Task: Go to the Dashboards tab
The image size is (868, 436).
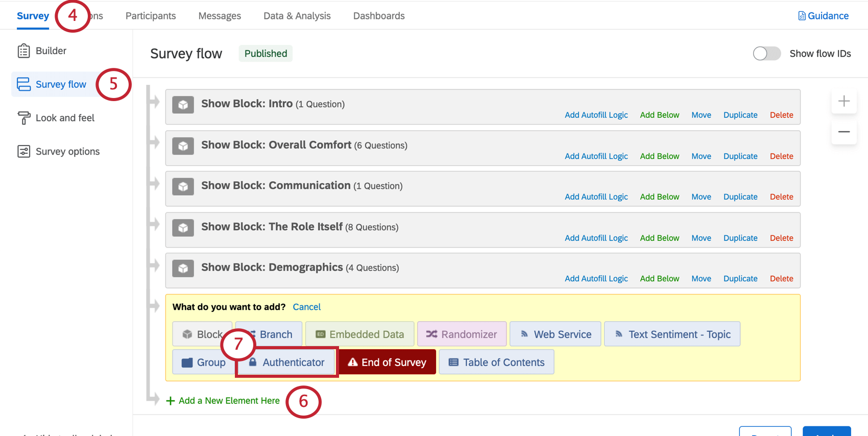Action: (379, 16)
